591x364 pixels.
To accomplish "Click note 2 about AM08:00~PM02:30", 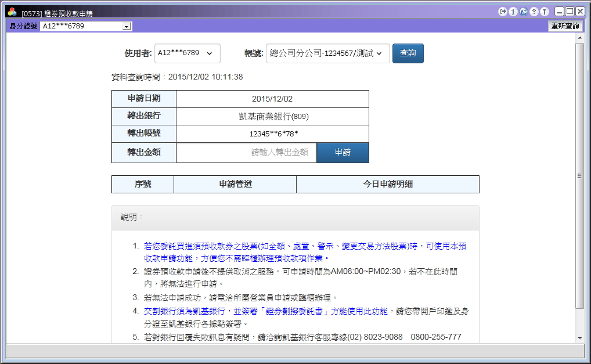I will pyautogui.click(x=300, y=277).
